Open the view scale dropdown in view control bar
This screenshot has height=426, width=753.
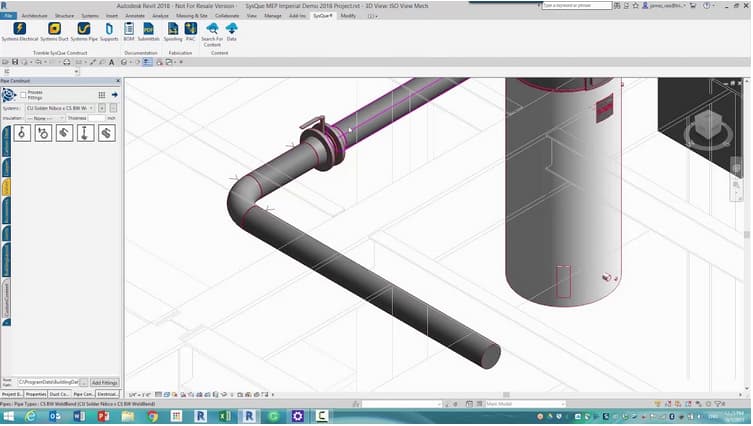click(141, 395)
